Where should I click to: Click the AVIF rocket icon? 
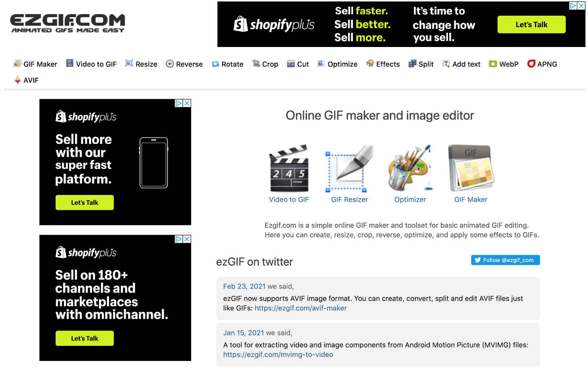(17, 80)
